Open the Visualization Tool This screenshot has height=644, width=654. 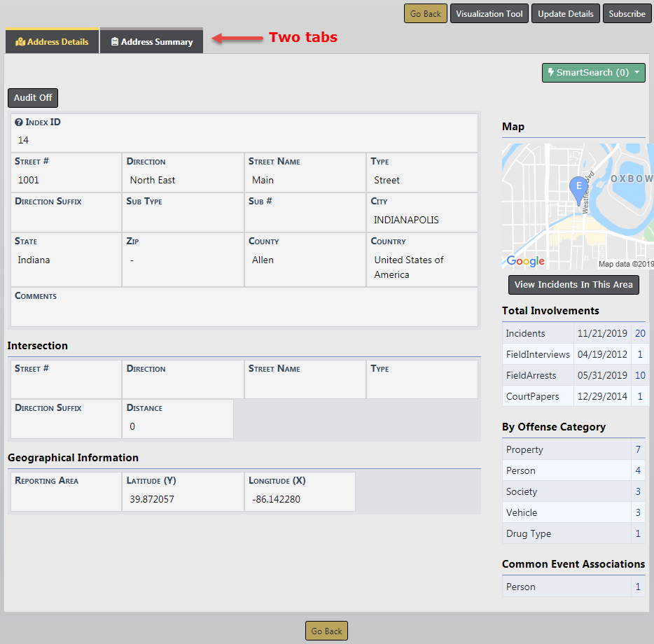click(489, 14)
